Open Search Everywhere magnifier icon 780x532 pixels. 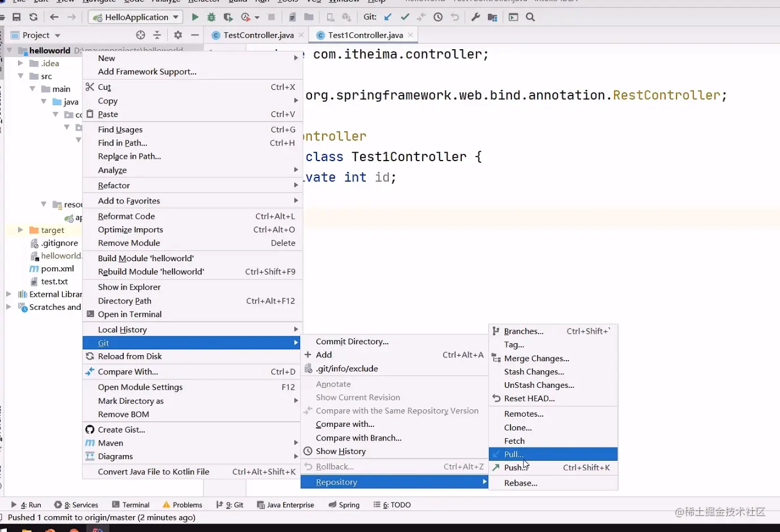pyautogui.click(x=530, y=17)
